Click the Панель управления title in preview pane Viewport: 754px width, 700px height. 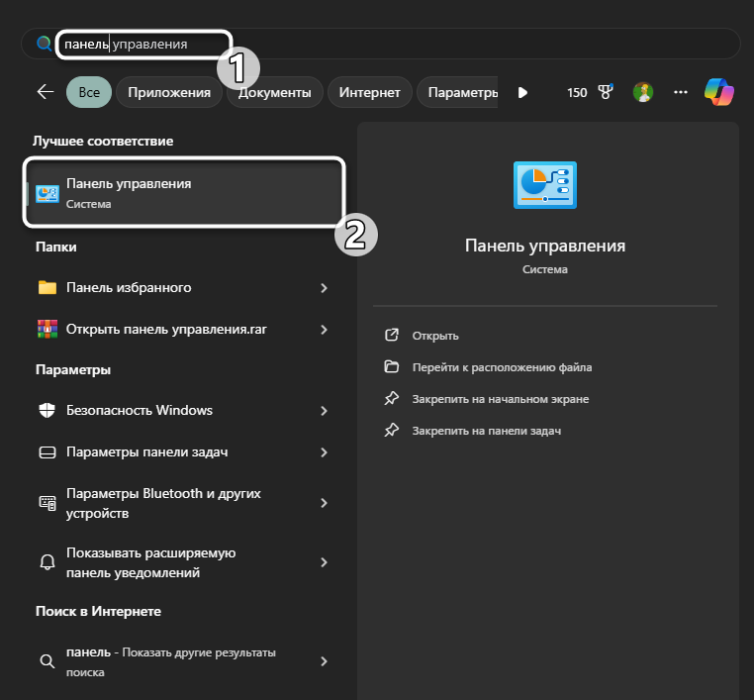click(x=545, y=246)
